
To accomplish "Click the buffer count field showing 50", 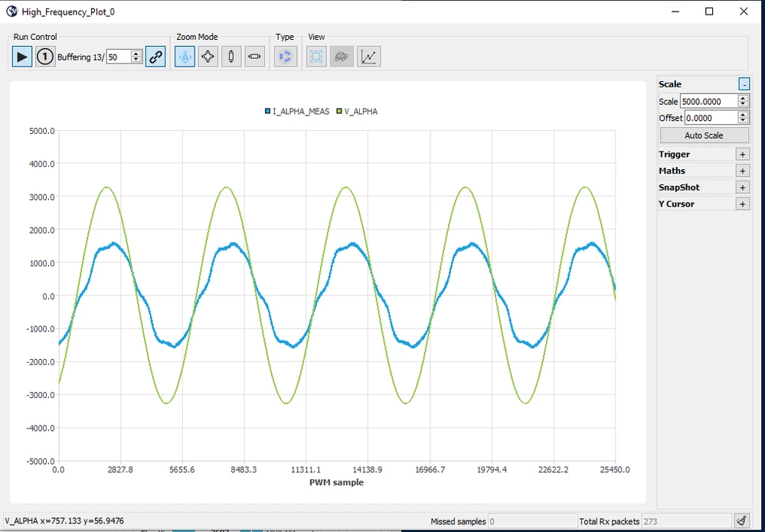I will [x=119, y=57].
